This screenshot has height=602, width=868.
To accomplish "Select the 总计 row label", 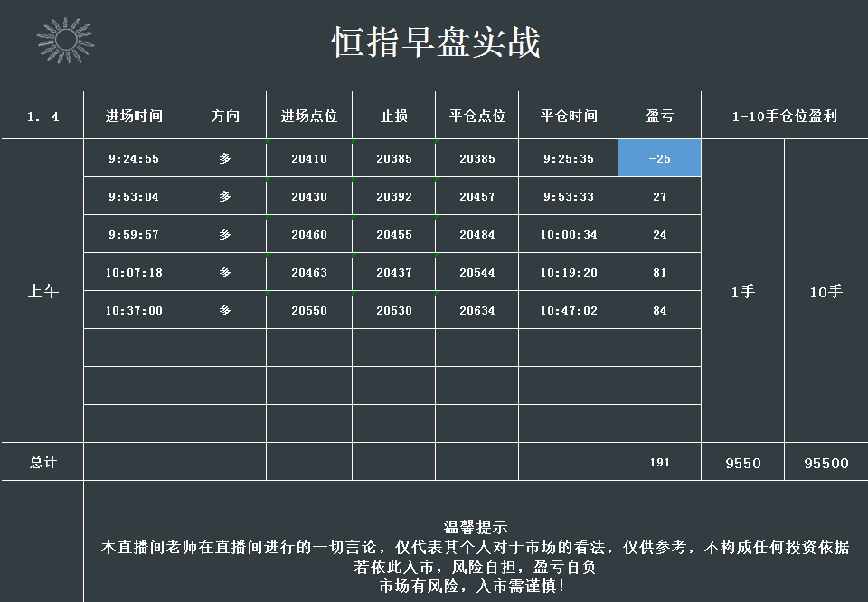I will click(x=43, y=462).
